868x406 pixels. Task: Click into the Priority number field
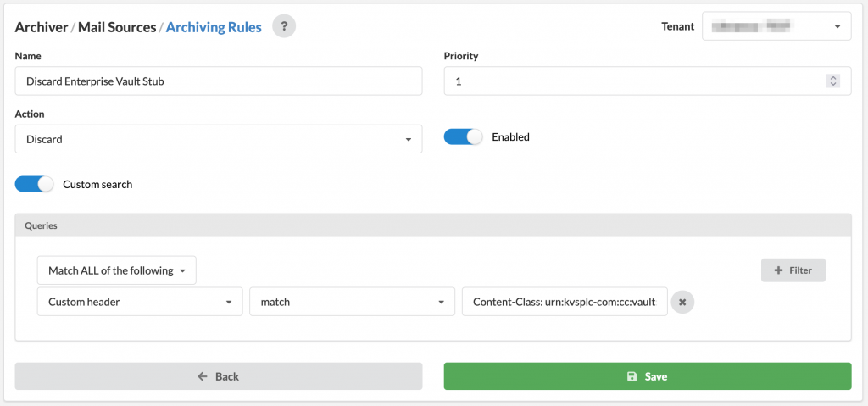(x=647, y=81)
